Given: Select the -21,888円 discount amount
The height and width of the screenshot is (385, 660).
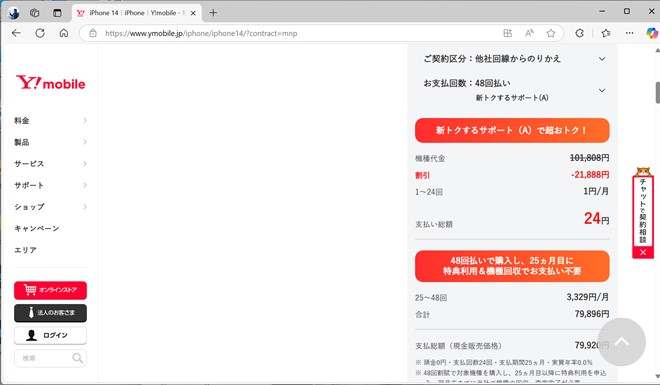Looking at the screenshot, I should (x=590, y=175).
